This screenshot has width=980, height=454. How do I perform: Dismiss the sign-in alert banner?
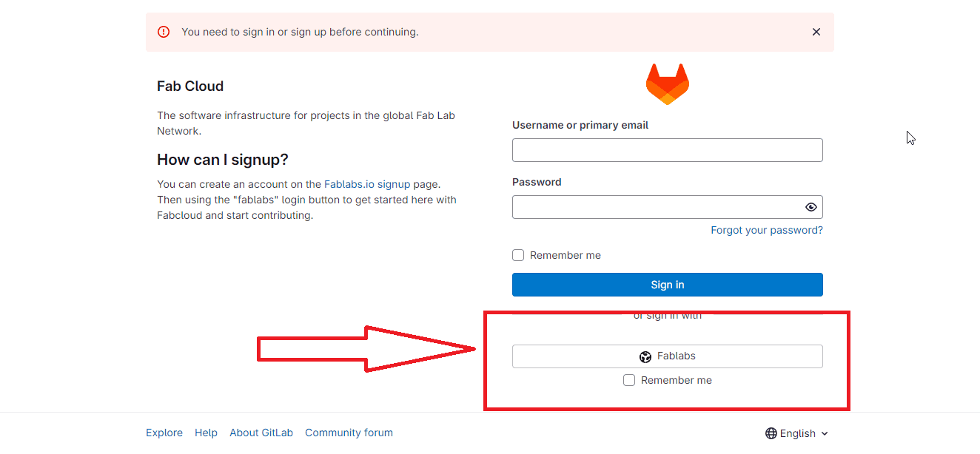(x=816, y=32)
